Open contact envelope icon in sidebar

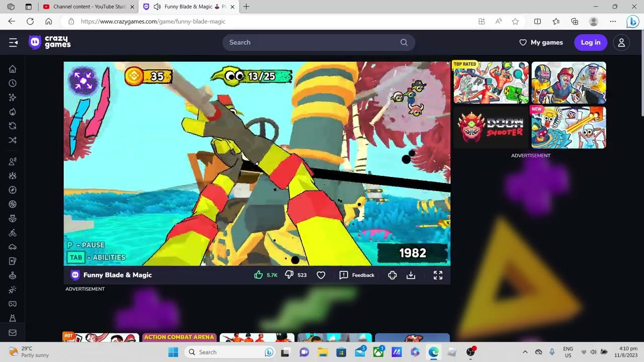click(x=13, y=332)
